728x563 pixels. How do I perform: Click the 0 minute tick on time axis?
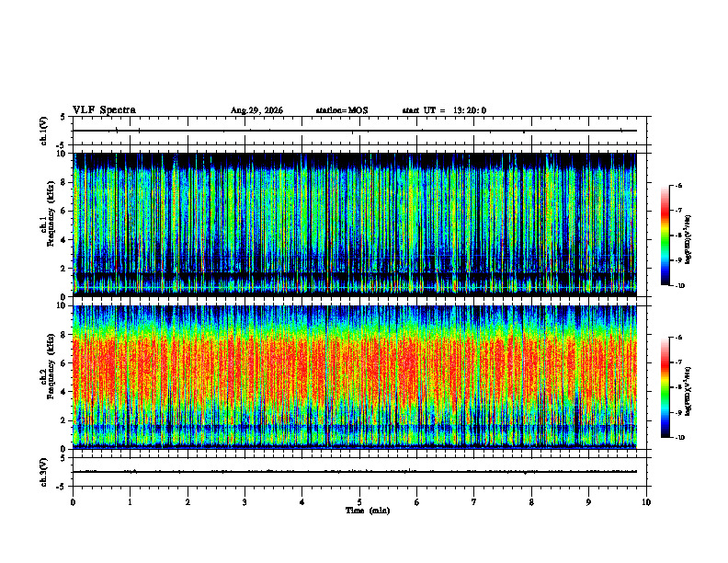coord(73,502)
